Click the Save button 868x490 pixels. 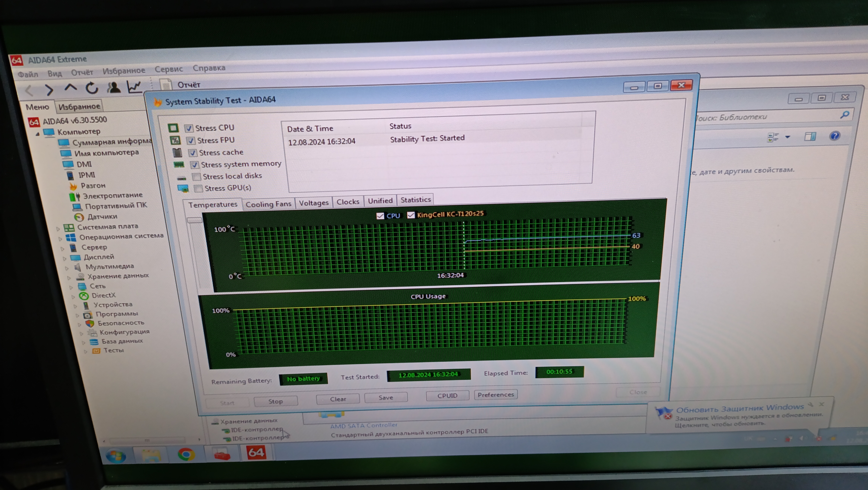point(386,398)
